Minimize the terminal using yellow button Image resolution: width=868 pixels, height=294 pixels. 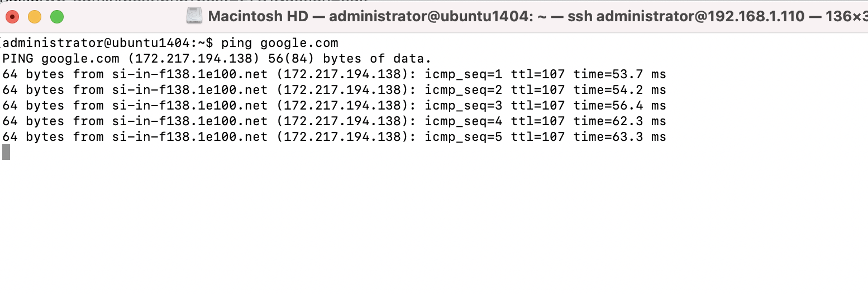[x=35, y=17]
